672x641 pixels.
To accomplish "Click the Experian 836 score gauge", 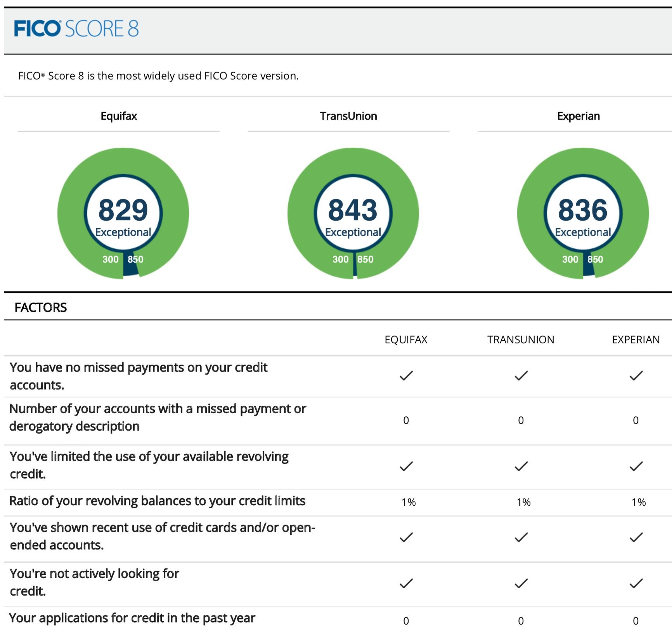I will click(x=583, y=213).
